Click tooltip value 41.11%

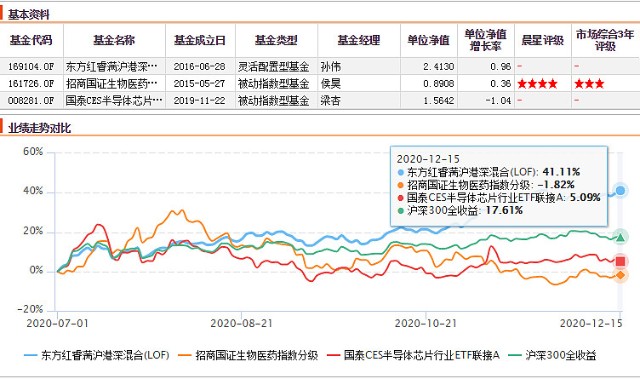561,172
